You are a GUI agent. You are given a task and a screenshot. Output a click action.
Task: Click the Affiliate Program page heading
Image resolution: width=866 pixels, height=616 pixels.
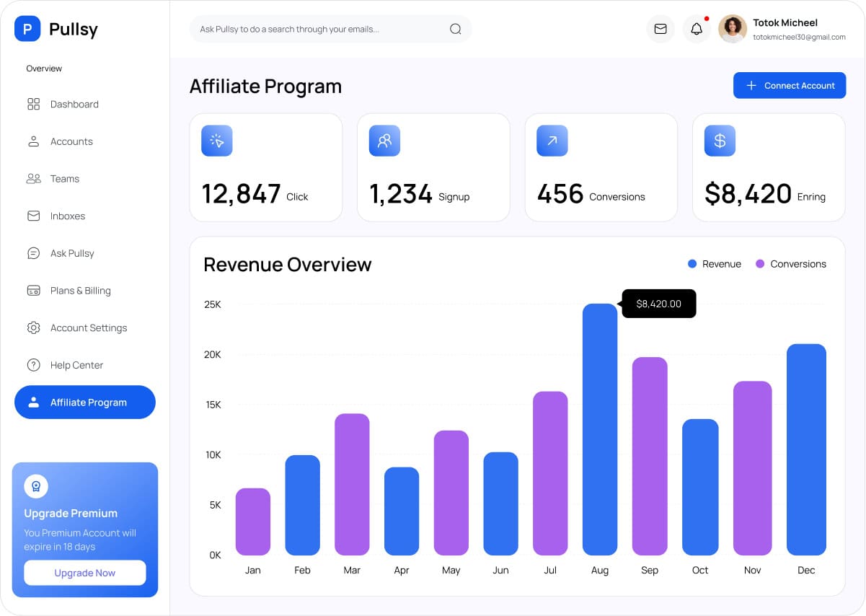pos(265,87)
